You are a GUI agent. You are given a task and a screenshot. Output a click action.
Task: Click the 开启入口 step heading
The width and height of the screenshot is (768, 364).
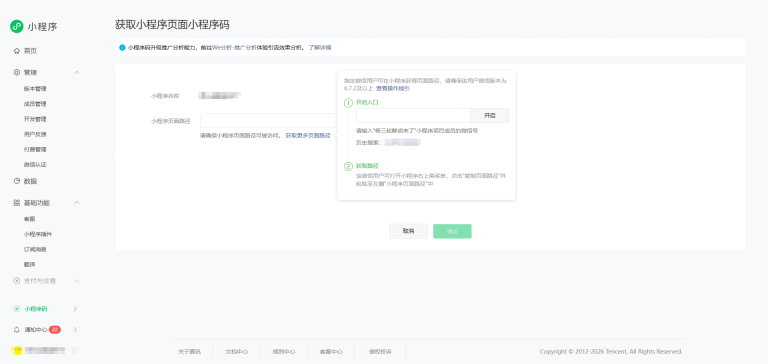tap(367, 103)
